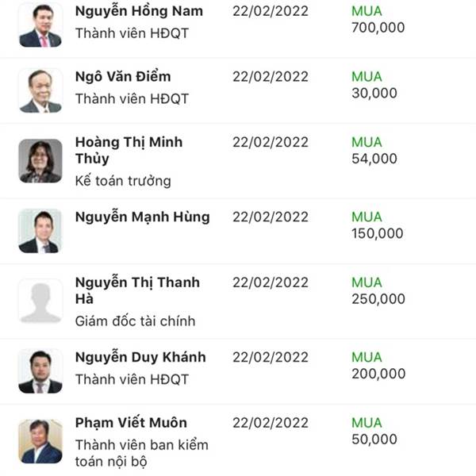The width and height of the screenshot is (476, 476).
Task: Select the Kế toán trưởng role text
Action: pos(123,181)
